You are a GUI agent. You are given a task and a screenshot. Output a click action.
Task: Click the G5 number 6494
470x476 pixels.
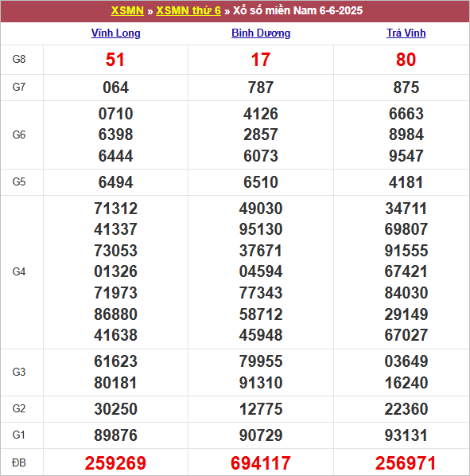tap(116, 182)
